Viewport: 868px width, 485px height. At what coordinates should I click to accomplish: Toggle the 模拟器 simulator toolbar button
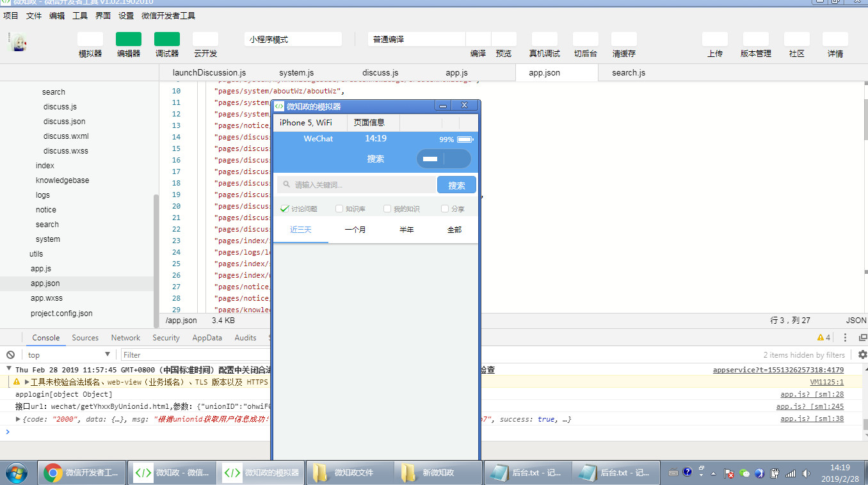coord(90,40)
